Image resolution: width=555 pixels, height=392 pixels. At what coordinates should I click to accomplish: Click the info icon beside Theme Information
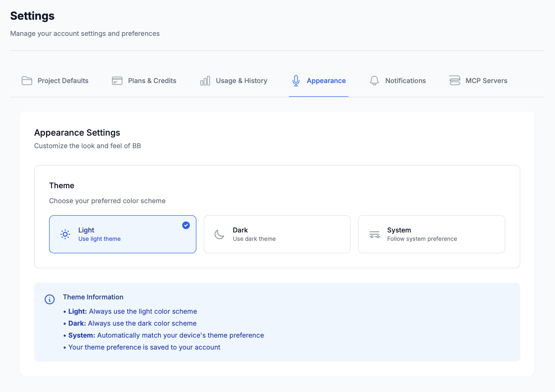pos(50,299)
